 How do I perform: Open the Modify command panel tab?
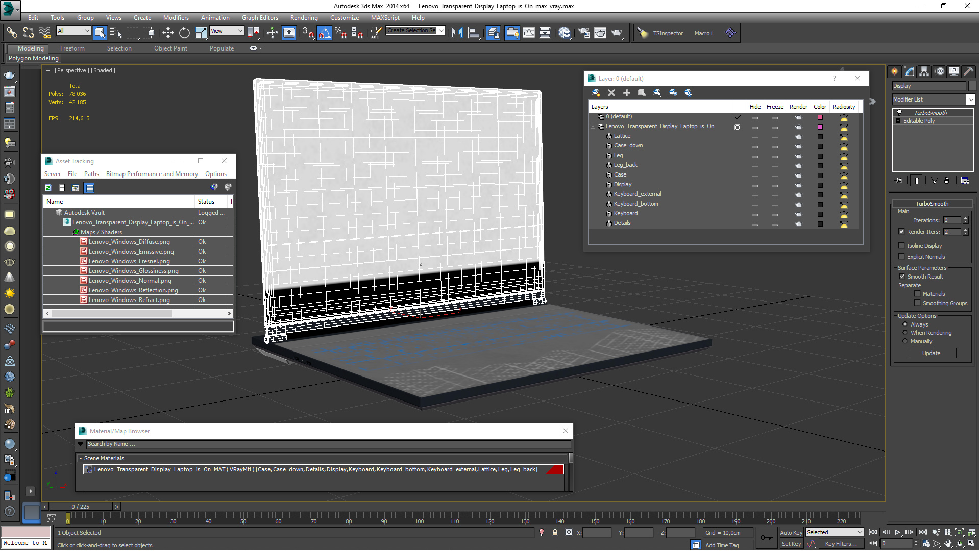coord(909,71)
